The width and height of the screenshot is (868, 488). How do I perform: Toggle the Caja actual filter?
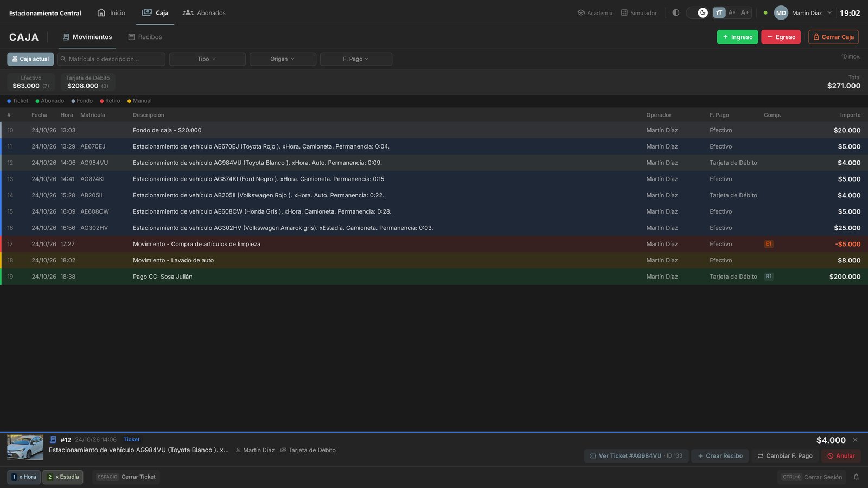click(30, 59)
